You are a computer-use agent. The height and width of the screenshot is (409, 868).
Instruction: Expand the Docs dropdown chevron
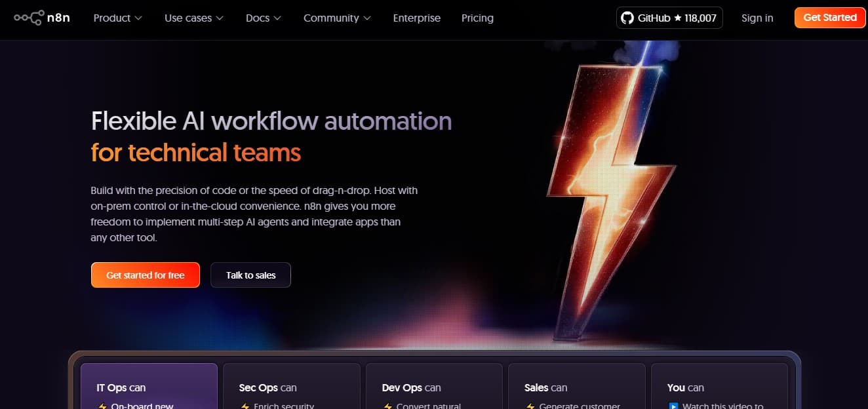pyautogui.click(x=277, y=18)
